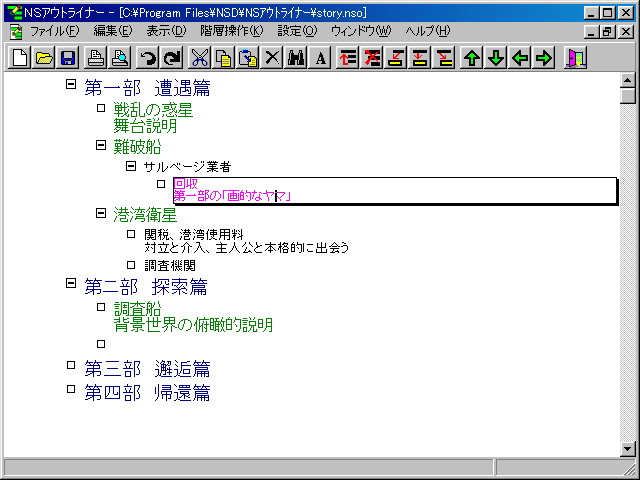
Task: Click the vertical scrollbar thumb
Action: pos(627,96)
